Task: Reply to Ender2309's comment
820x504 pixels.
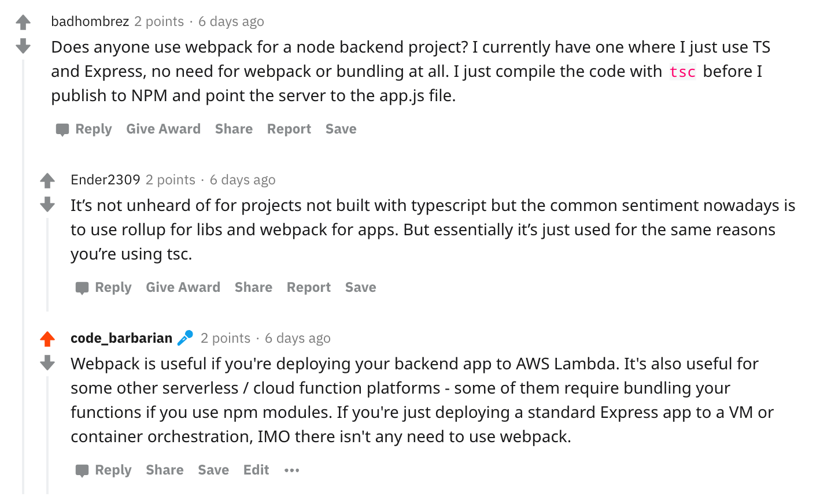Action: point(113,287)
